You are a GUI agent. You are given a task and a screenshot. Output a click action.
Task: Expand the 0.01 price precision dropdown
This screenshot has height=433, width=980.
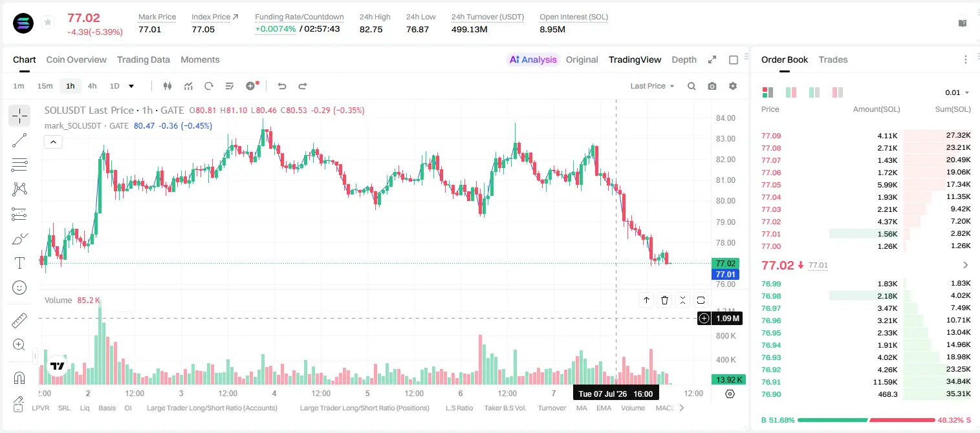957,92
